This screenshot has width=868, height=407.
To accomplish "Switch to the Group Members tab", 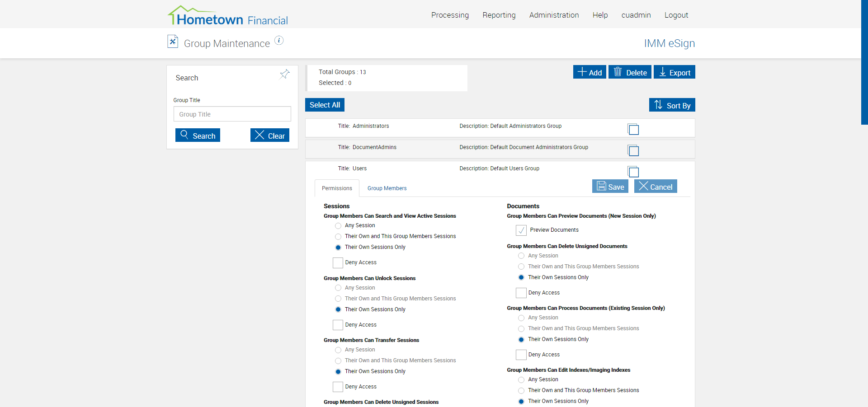I will 387,188.
